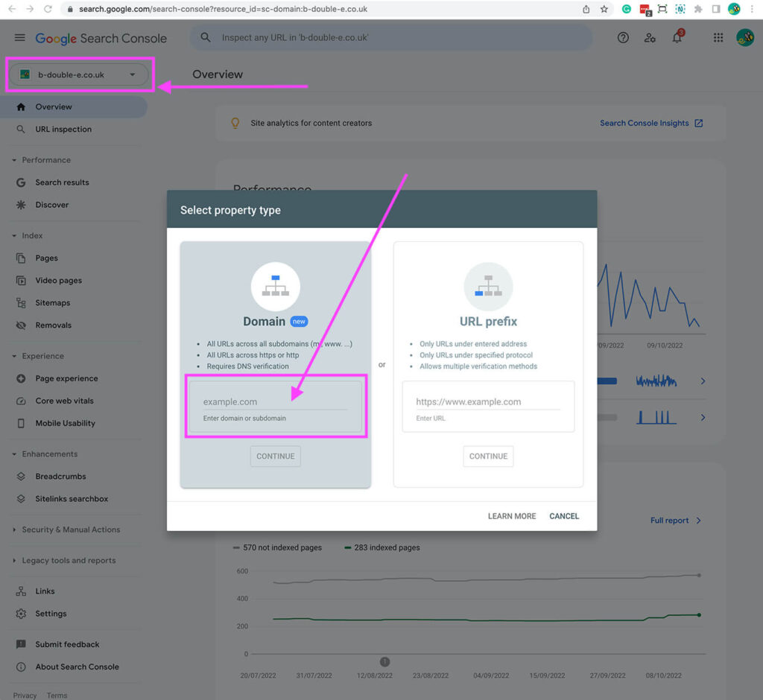
Task: Expand Legacy tools and reports
Action: click(x=14, y=561)
